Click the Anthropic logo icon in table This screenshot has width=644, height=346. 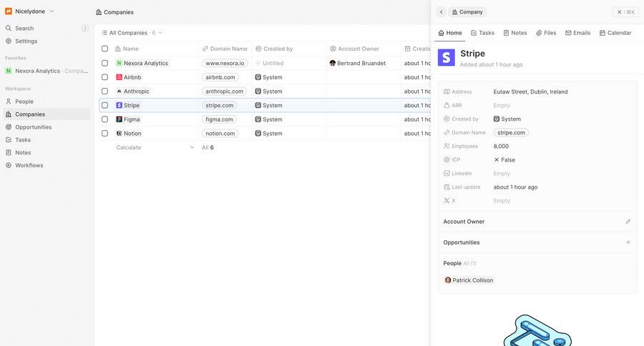tap(119, 91)
